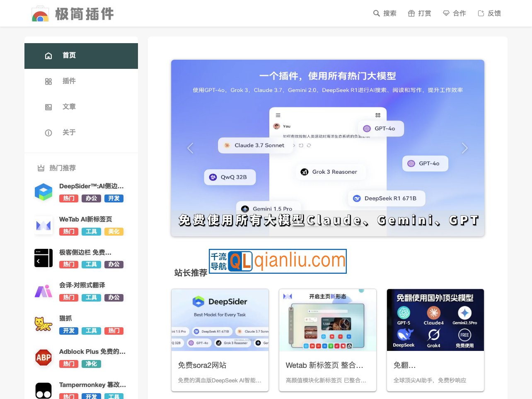
Task: Select the 热门 tag under DeepSider
Action: click(68, 198)
